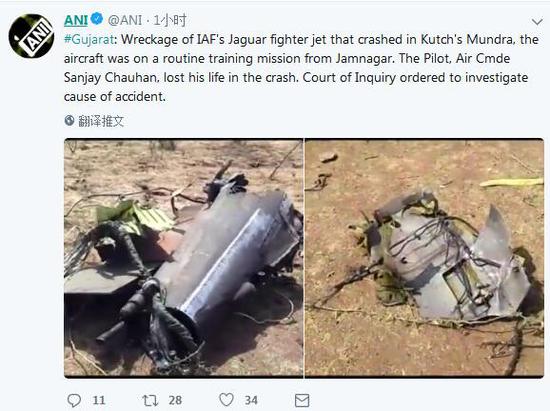The image size is (550, 411).
Task: Open the @ANI handle
Action: (x=125, y=20)
